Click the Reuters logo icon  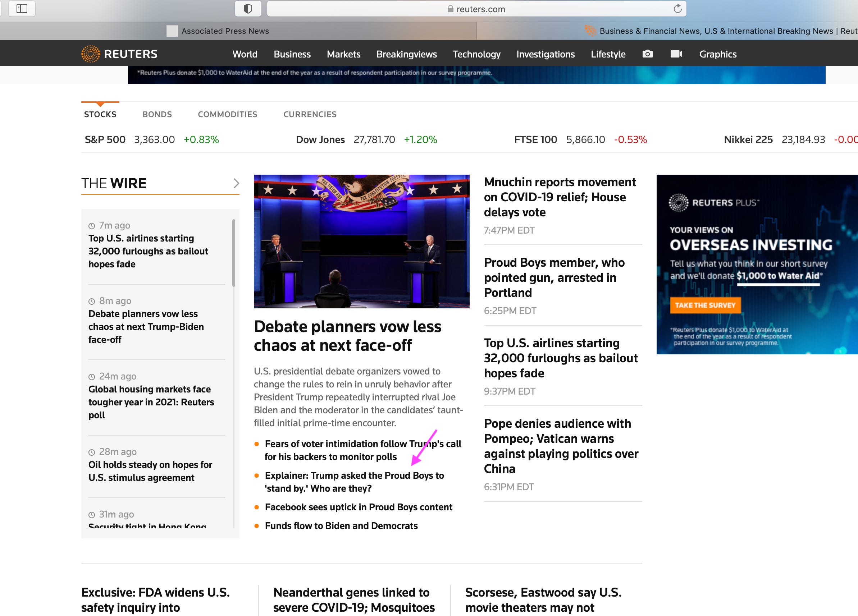coord(90,54)
